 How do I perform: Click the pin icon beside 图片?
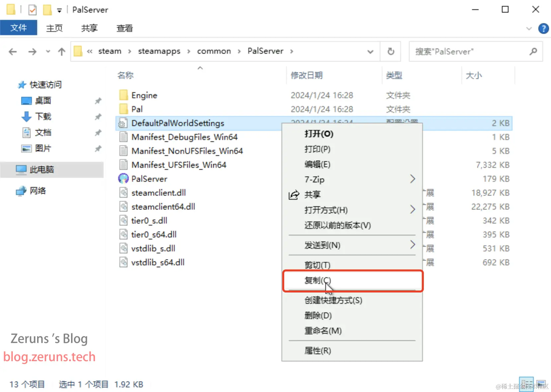pyautogui.click(x=98, y=149)
